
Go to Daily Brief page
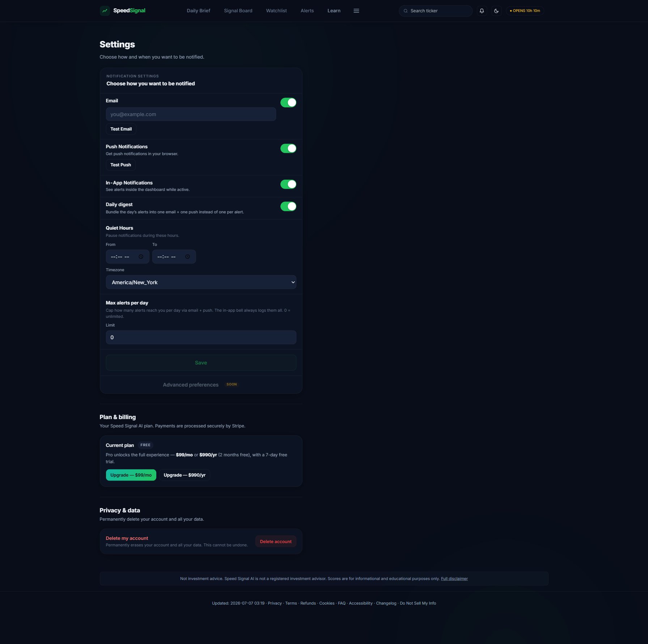pyautogui.click(x=198, y=11)
